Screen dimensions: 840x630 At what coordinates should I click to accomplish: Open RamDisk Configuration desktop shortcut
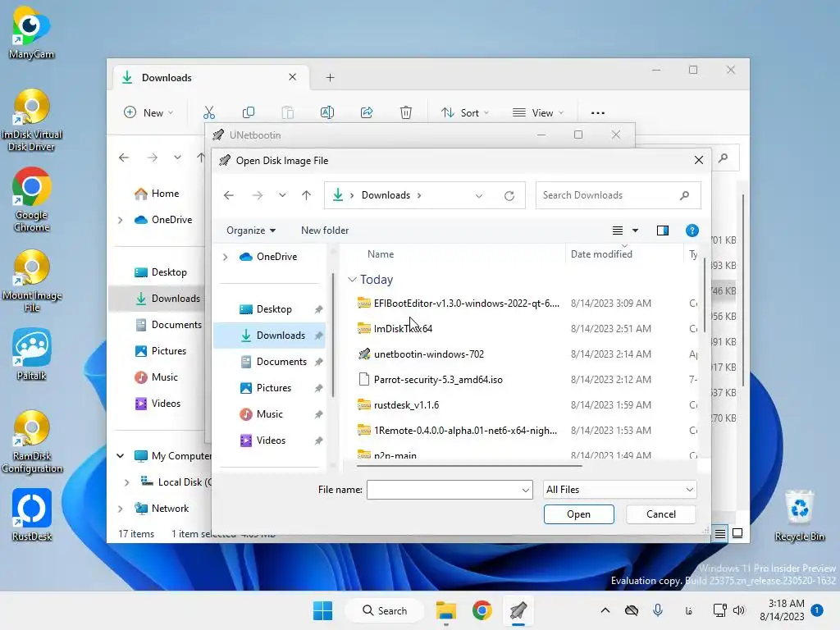(x=31, y=442)
